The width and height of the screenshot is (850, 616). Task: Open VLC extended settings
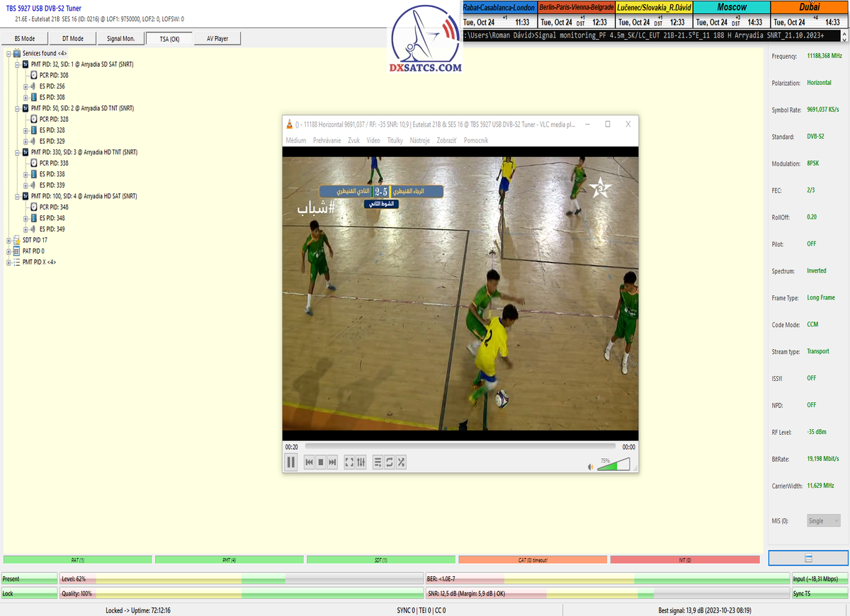pos(361,462)
